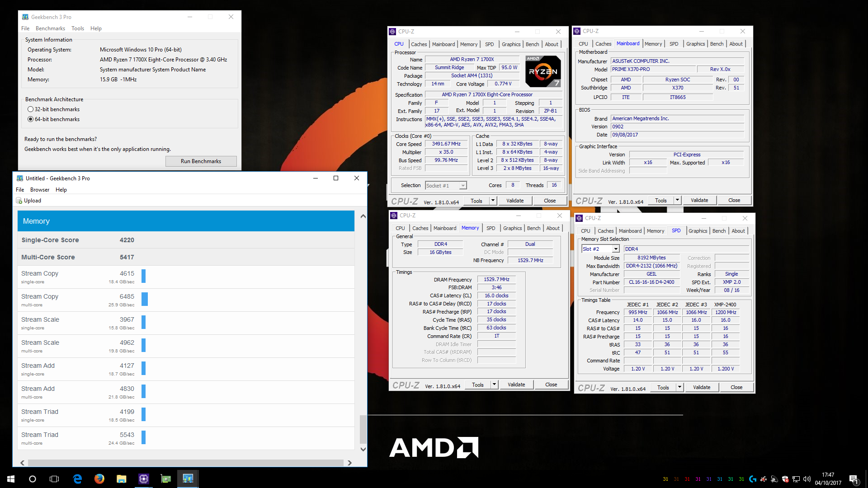The width and height of the screenshot is (868, 488).
Task: Click the Memory results header
Action: [186, 221]
